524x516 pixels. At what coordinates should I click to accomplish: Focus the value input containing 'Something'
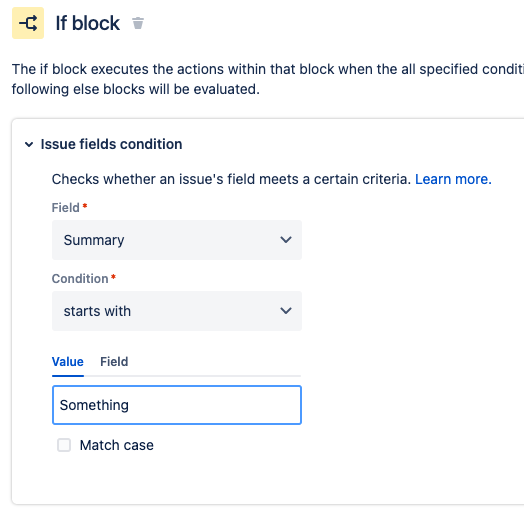pos(177,405)
